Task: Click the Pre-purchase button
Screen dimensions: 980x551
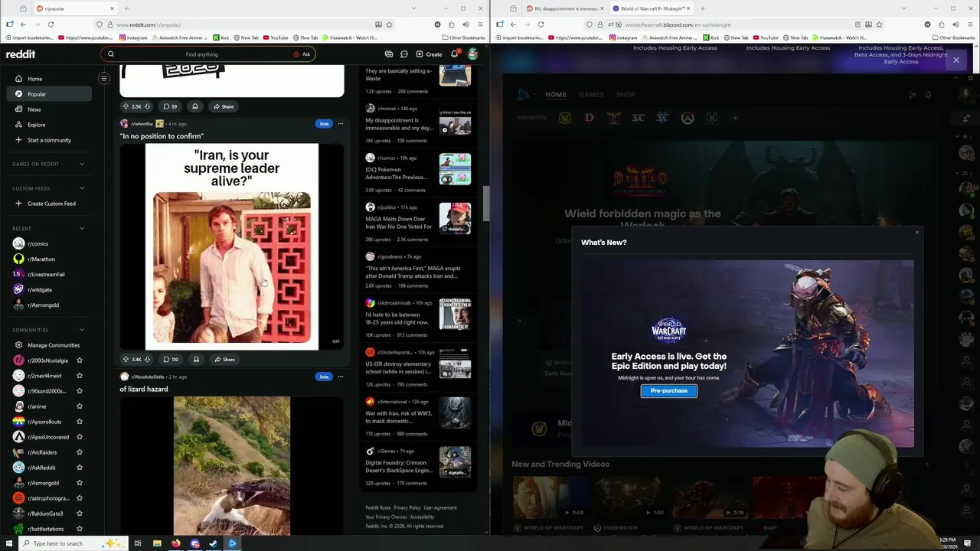Action: coord(669,391)
